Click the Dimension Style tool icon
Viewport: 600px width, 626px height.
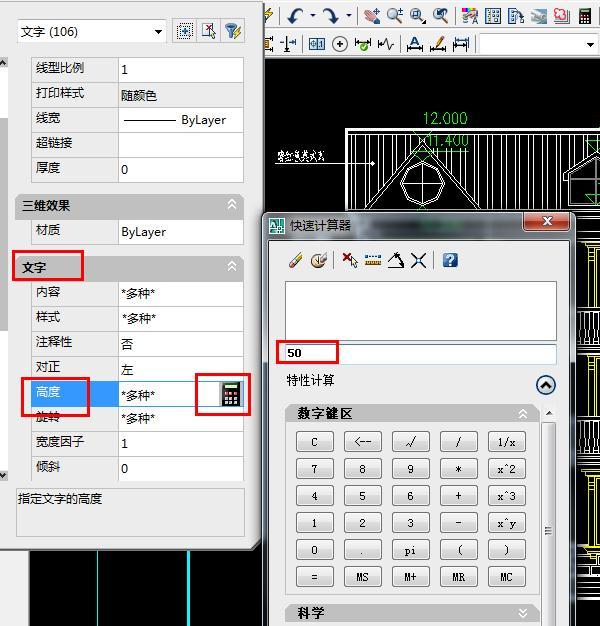coord(461,44)
